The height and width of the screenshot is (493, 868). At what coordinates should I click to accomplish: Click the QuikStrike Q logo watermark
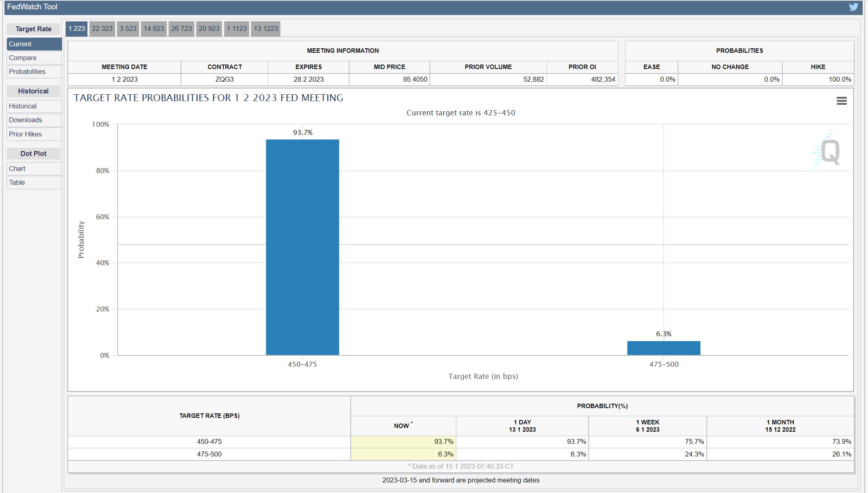[829, 152]
